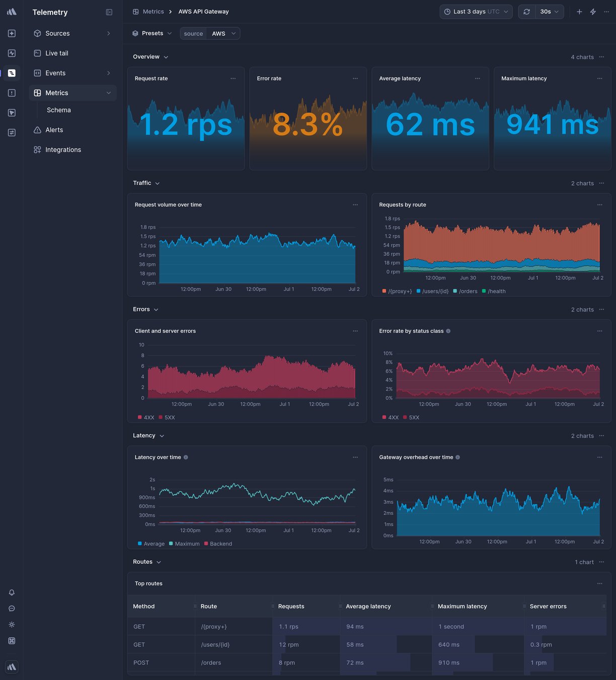Collapse the Routes section

pos(147,562)
